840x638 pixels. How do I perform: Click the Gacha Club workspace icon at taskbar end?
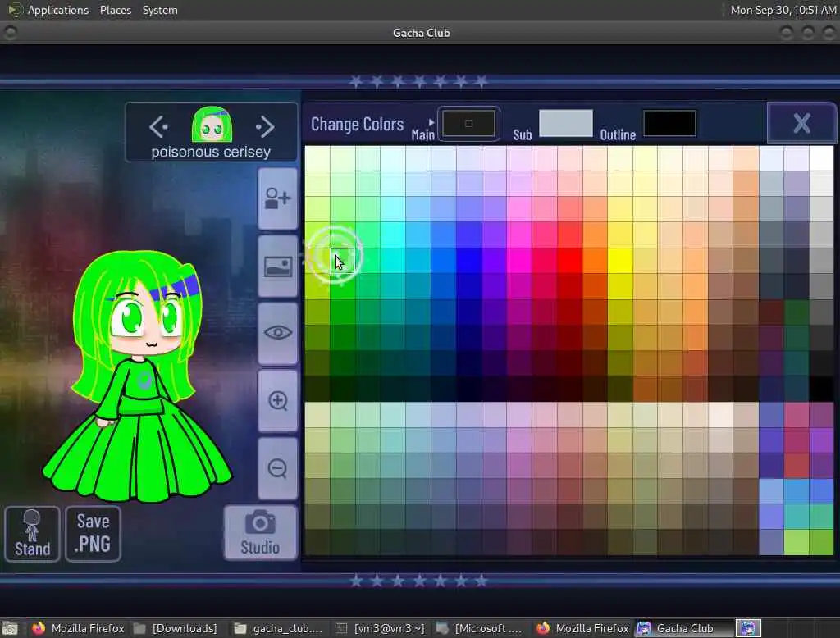748,628
